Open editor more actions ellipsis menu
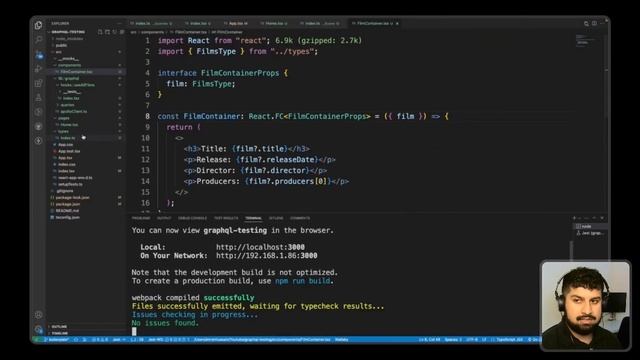The width and height of the screenshot is (640, 360). pyautogui.click(x=602, y=24)
